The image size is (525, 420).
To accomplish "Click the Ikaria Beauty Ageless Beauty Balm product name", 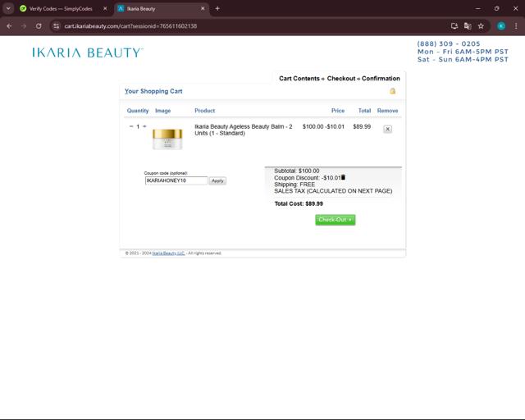I will [x=244, y=130].
